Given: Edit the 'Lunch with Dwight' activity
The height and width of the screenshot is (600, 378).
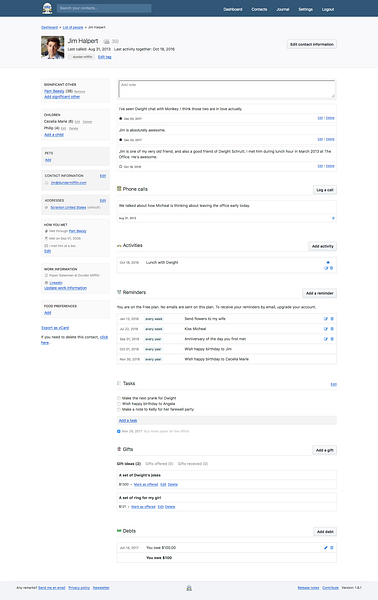Looking at the screenshot, I should pyautogui.click(x=326, y=268).
